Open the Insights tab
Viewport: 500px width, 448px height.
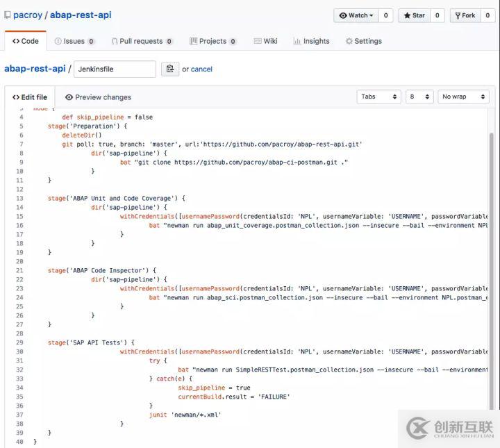tap(311, 41)
